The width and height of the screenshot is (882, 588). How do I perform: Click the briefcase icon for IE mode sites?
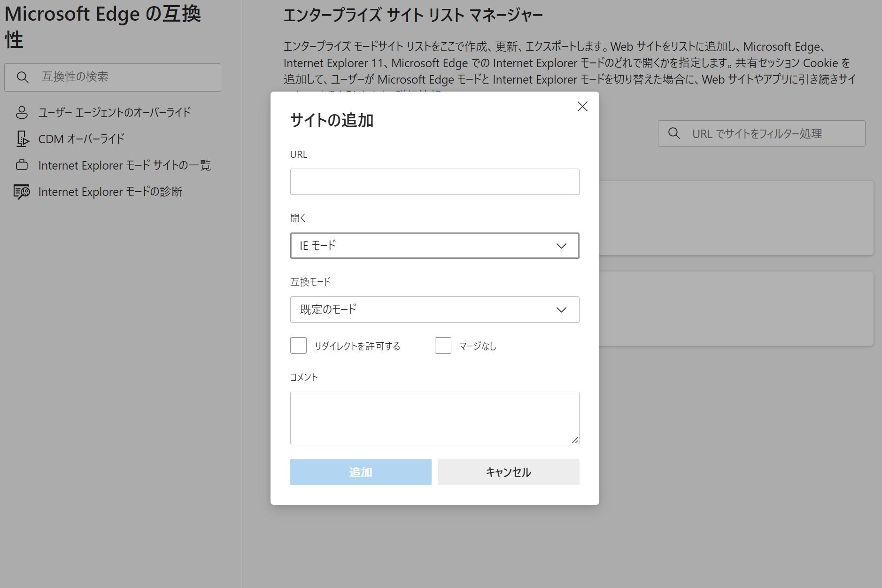22,165
